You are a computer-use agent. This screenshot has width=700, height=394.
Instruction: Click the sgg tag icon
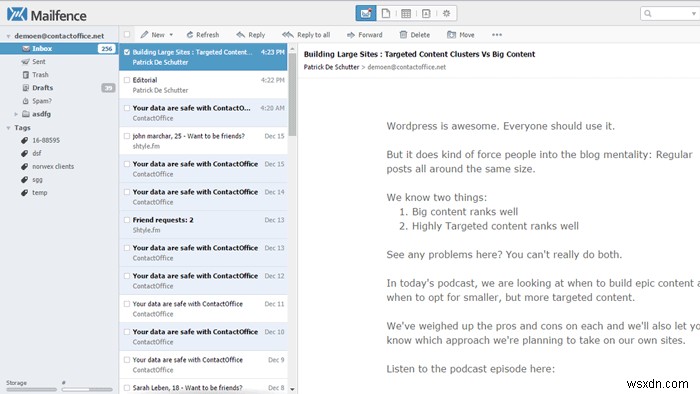[25, 179]
